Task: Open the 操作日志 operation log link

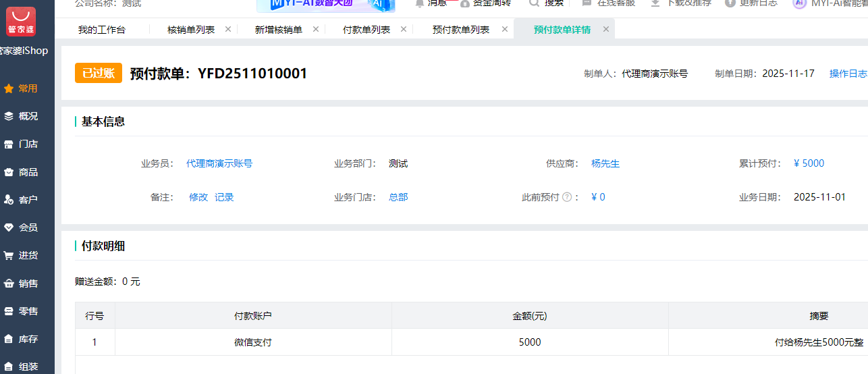Action: point(848,74)
